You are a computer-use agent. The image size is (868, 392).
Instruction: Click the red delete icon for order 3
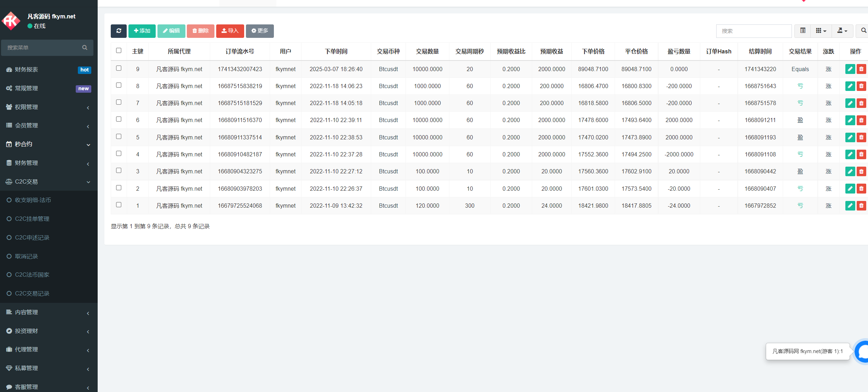coord(861,171)
